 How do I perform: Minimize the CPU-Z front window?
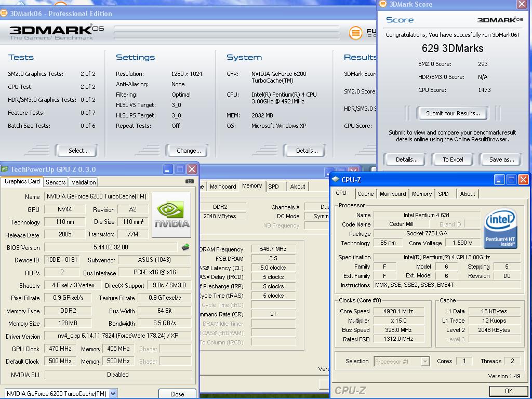coord(499,179)
